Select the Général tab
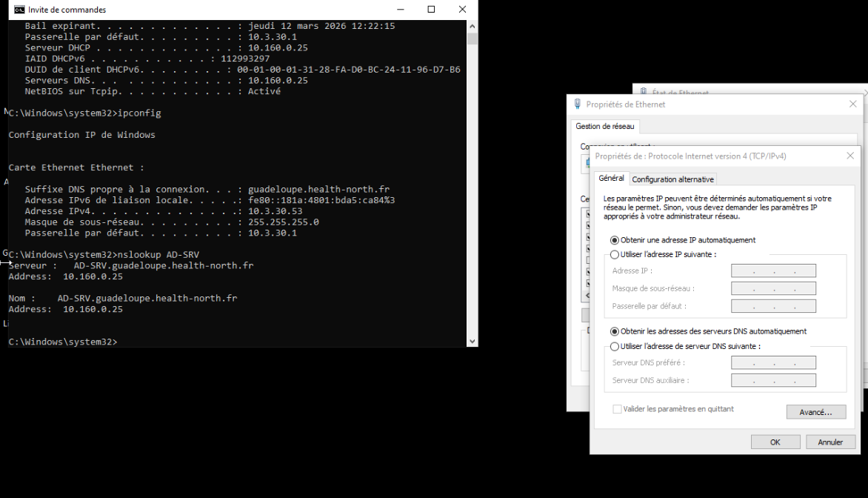The height and width of the screenshot is (498, 868). click(612, 178)
